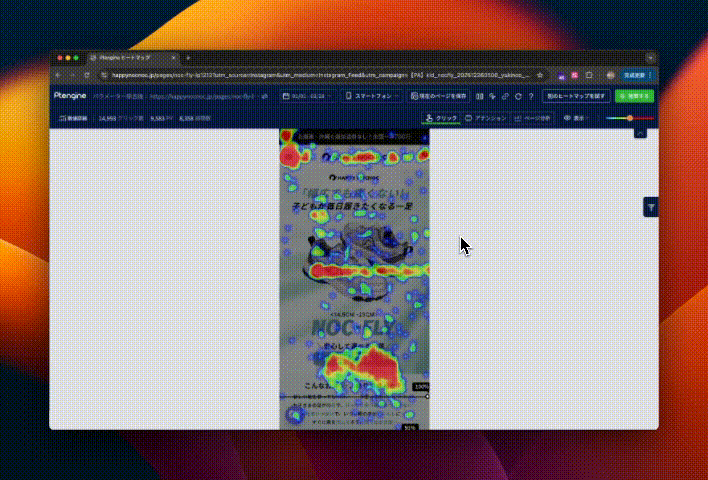Viewport: 708px width, 480px height.
Task: Switch to the アテンション heatmap tab
Action: click(x=486, y=118)
